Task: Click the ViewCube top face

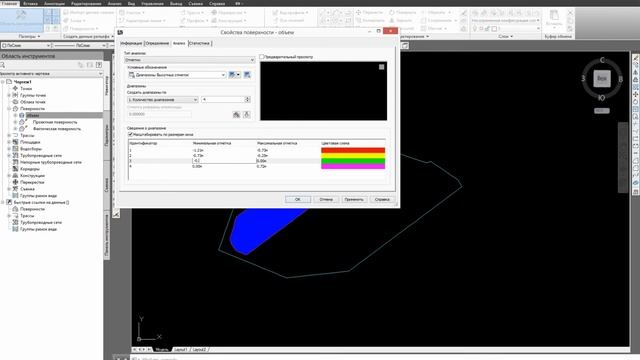Action: pyautogui.click(x=602, y=78)
